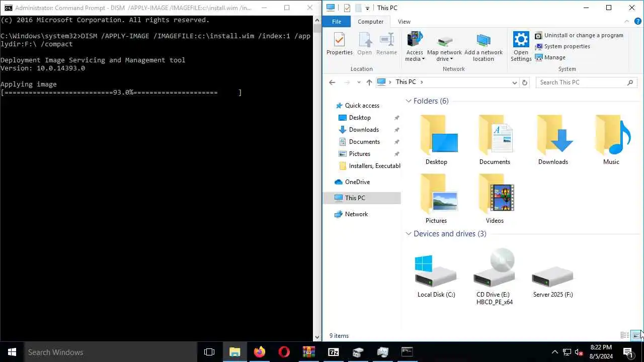Click Map network drive icon

pos(444,46)
